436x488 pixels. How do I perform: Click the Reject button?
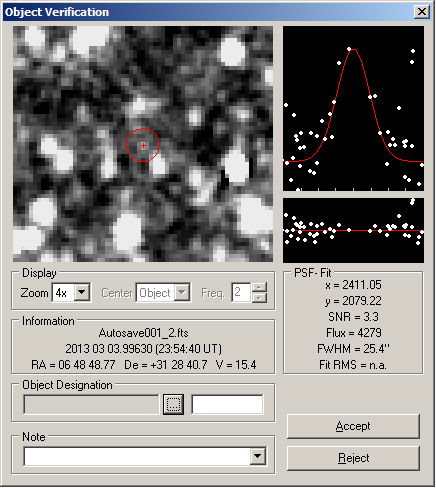click(x=353, y=458)
